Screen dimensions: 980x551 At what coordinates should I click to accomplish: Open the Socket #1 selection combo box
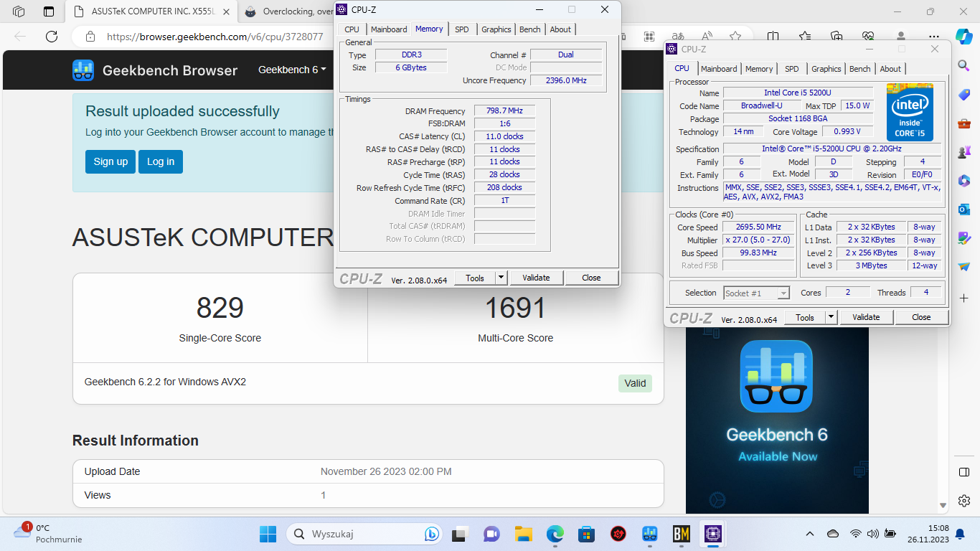click(756, 293)
